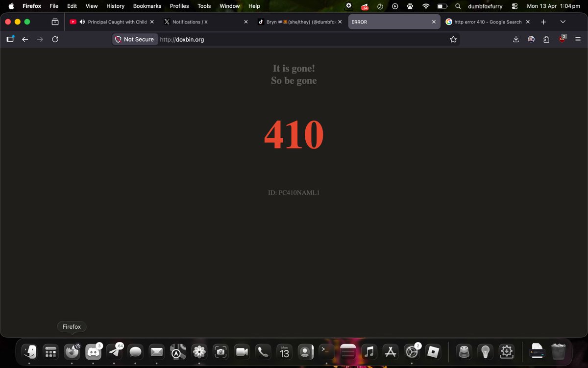Open the Apple menu
Image resolution: width=588 pixels, height=368 pixels.
[11, 6]
